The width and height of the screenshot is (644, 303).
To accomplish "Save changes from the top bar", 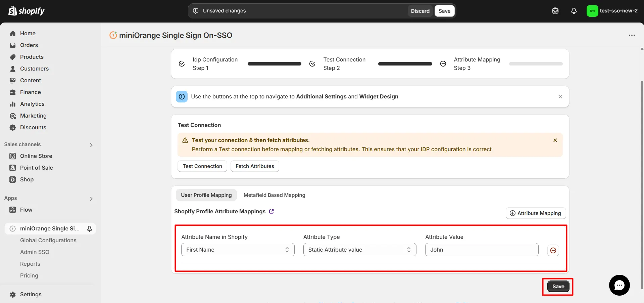I will tap(444, 11).
